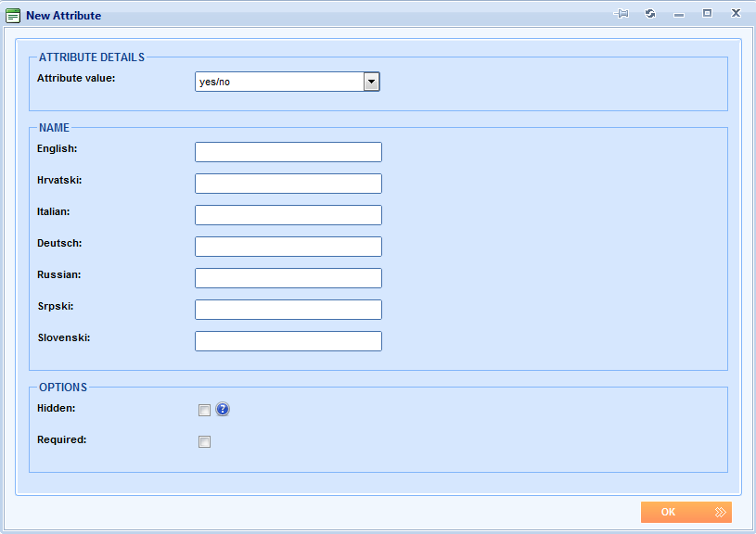Click the help icon beside Hidden
This screenshot has width=756, height=534.
tap(223, 410)
